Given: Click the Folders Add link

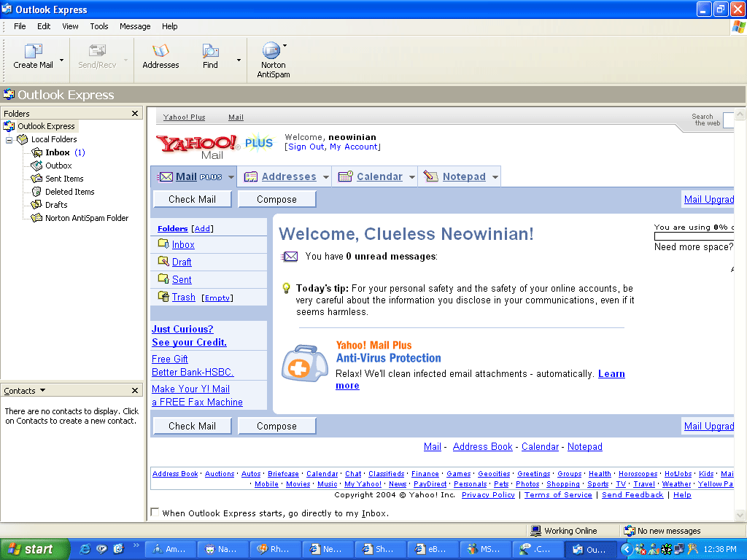Looking at the screenshot, I should click(202, 228).
